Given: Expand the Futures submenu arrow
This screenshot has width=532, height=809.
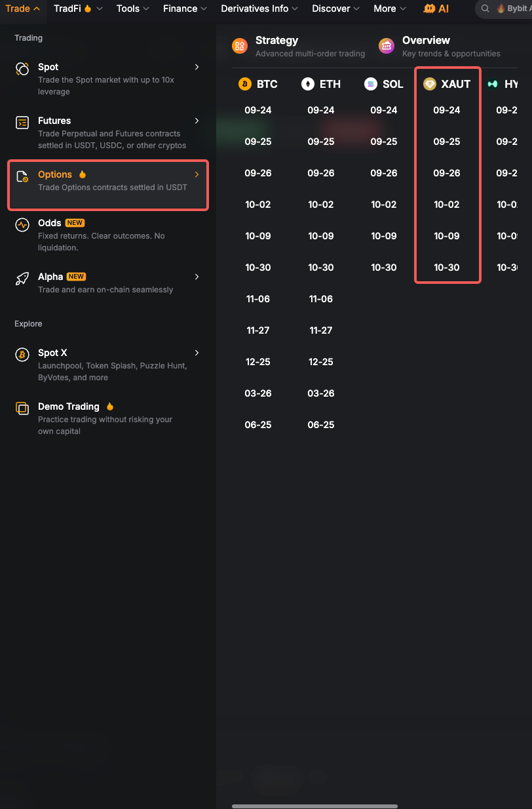Looking at the screenshot, I should 197,121.
